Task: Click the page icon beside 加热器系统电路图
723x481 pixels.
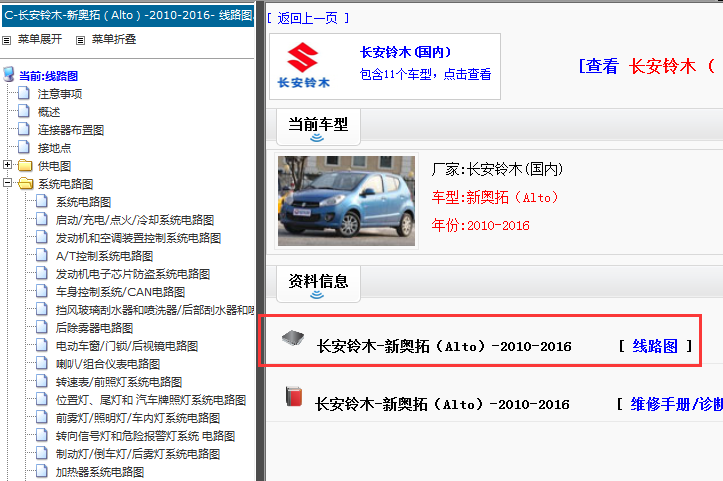Action: pyautogui.click(x=42, y=471)
